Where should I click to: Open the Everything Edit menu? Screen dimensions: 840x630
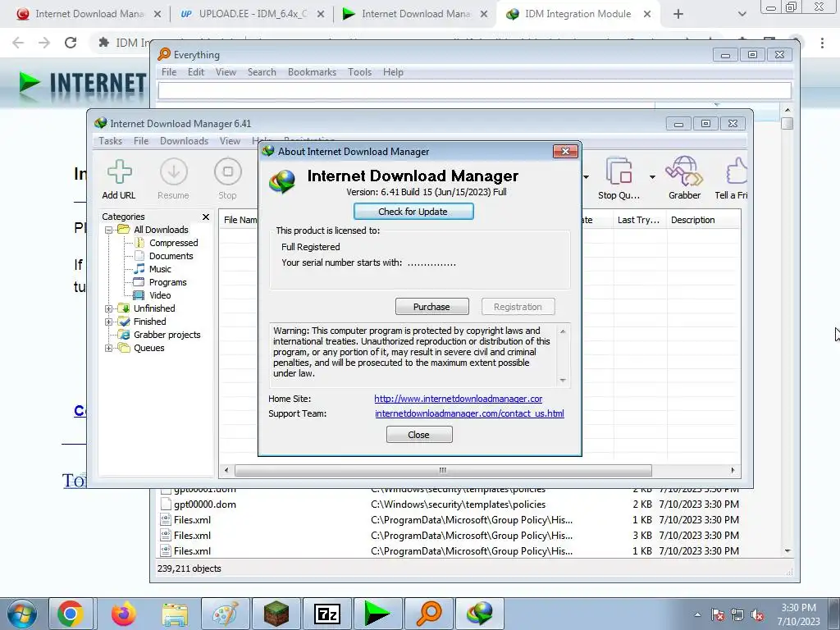[195, 72]
